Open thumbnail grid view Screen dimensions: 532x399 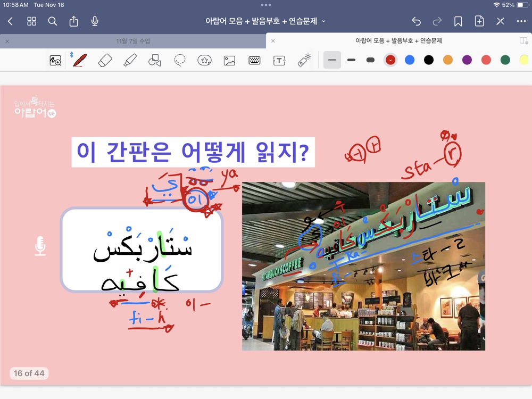coord(31,21)
